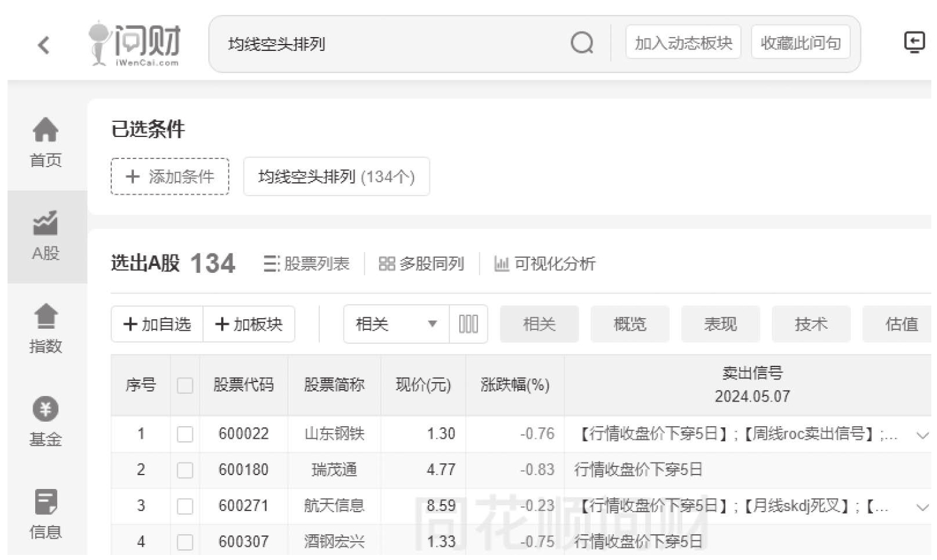
Task: Click 加自选 button
Action: [157, 324]
